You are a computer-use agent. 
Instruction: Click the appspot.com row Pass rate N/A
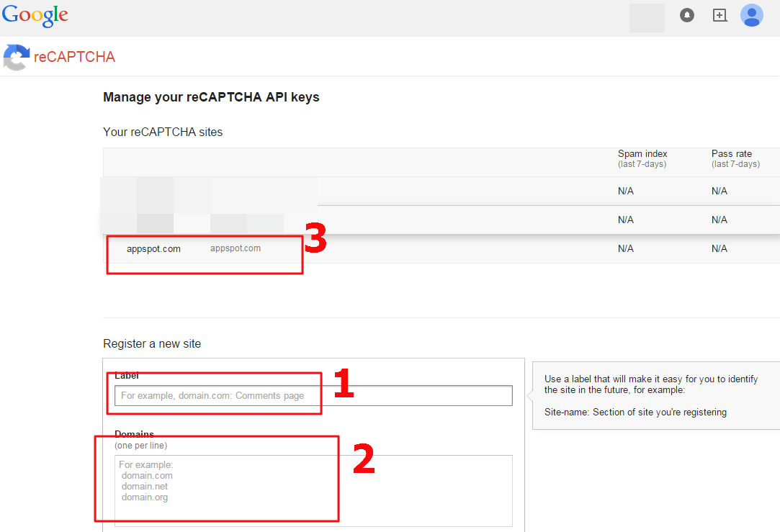(720, 248)
